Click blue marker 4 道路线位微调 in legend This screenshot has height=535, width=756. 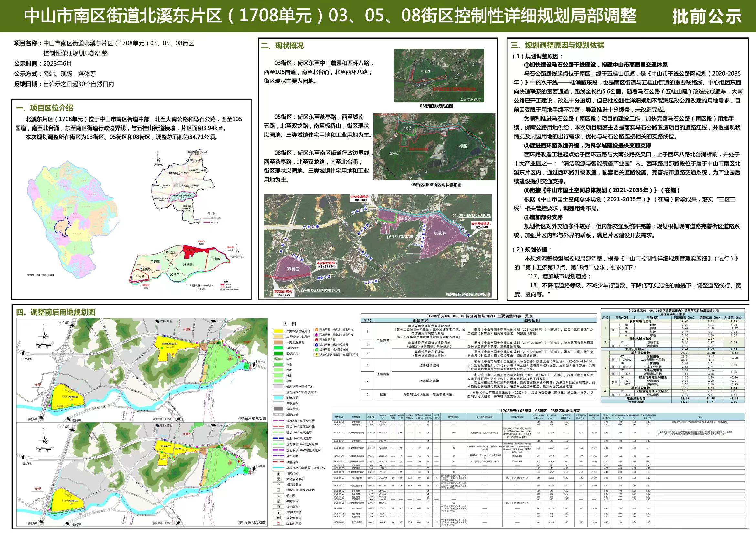point(316,345)
